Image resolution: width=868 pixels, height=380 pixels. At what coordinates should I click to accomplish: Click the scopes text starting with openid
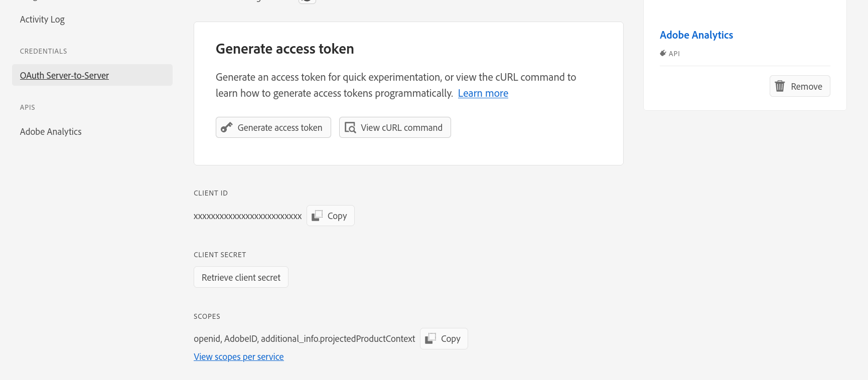(304, 339)
